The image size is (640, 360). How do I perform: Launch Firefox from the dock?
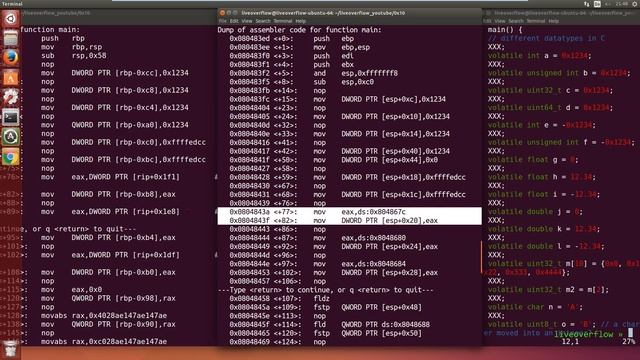coord(11,58)
